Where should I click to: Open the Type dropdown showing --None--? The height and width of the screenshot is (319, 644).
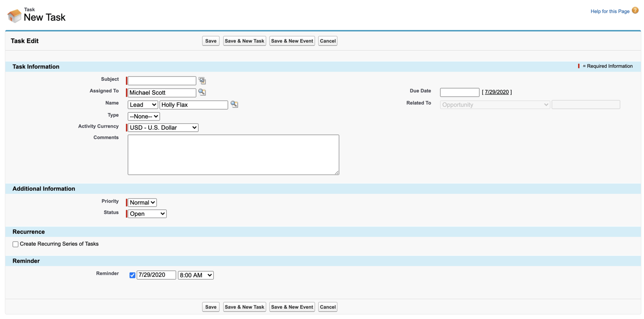143,116
